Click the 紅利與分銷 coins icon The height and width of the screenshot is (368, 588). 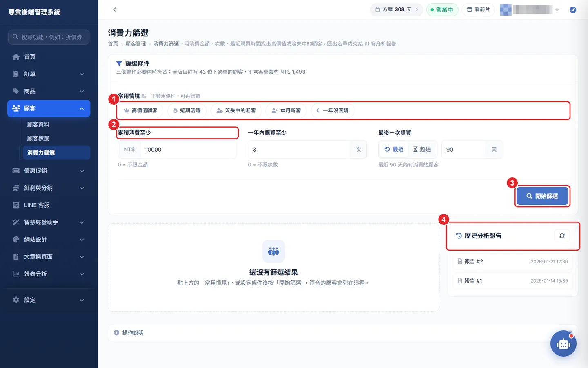coord(16,188)
